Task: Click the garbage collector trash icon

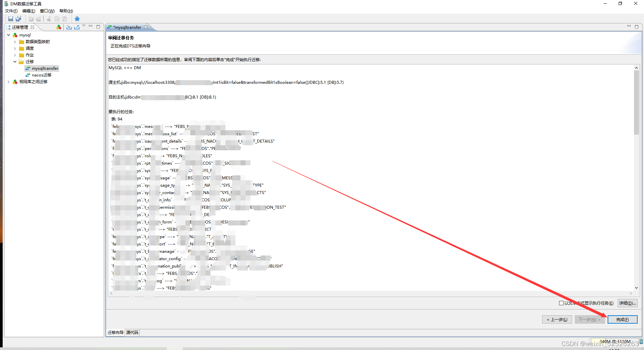Action: [641, 341]
